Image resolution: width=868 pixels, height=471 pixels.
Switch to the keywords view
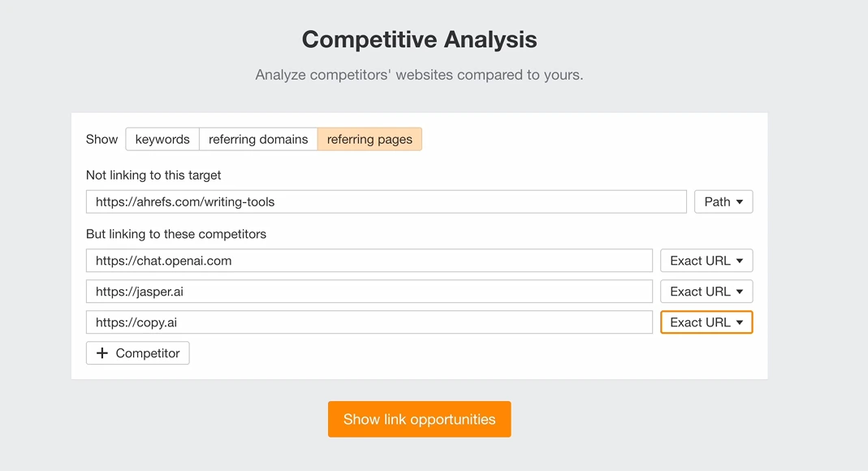162,140
